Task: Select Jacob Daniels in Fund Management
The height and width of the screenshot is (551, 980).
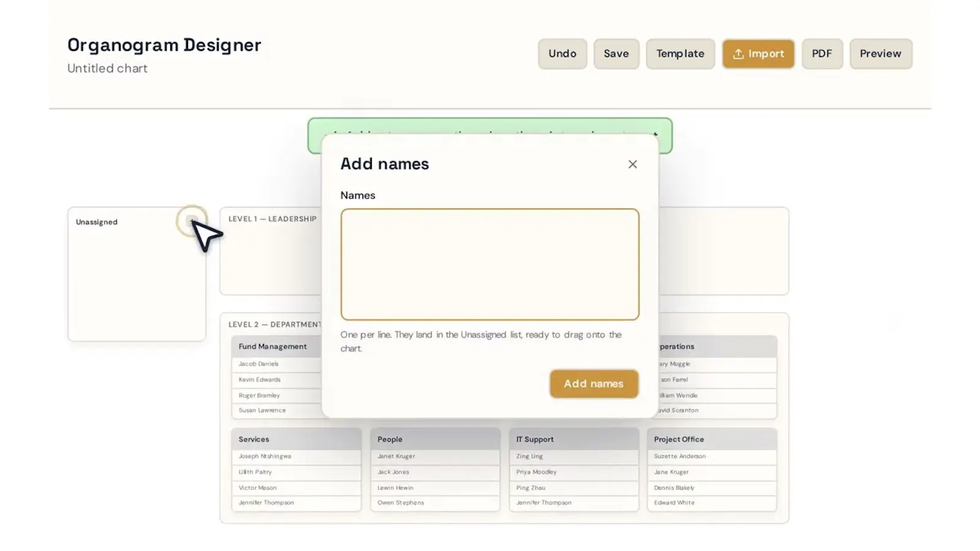Action: pos(277,364)
